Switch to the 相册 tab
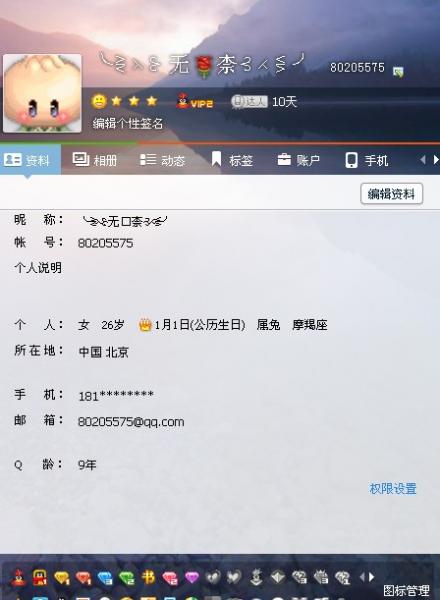440x600 pixels. coord(95,160)
